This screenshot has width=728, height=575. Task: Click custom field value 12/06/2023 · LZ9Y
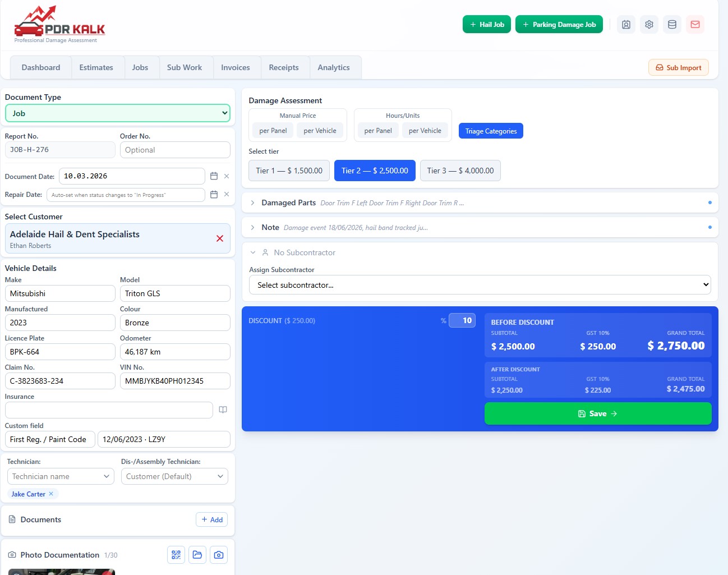pyautogui.click(x=164, y=439)
